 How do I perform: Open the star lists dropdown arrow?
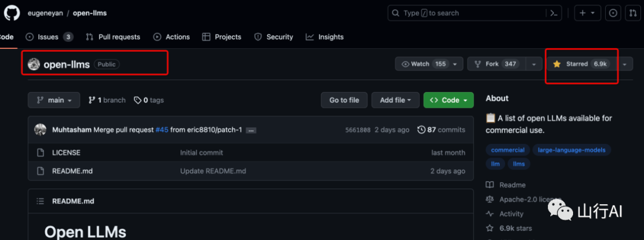click(x=625, y=64)
